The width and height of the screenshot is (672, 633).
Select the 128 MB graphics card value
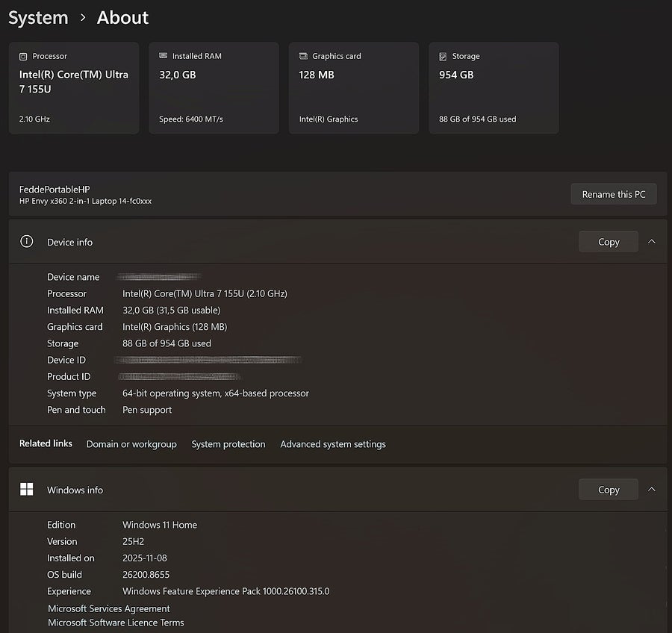pyautogui.click(x=317, y=75)
